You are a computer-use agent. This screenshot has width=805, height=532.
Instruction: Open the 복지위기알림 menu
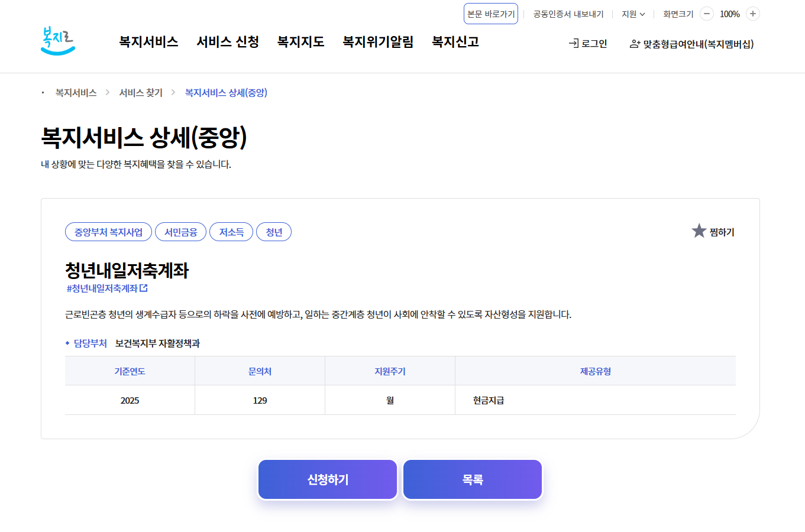378,42
